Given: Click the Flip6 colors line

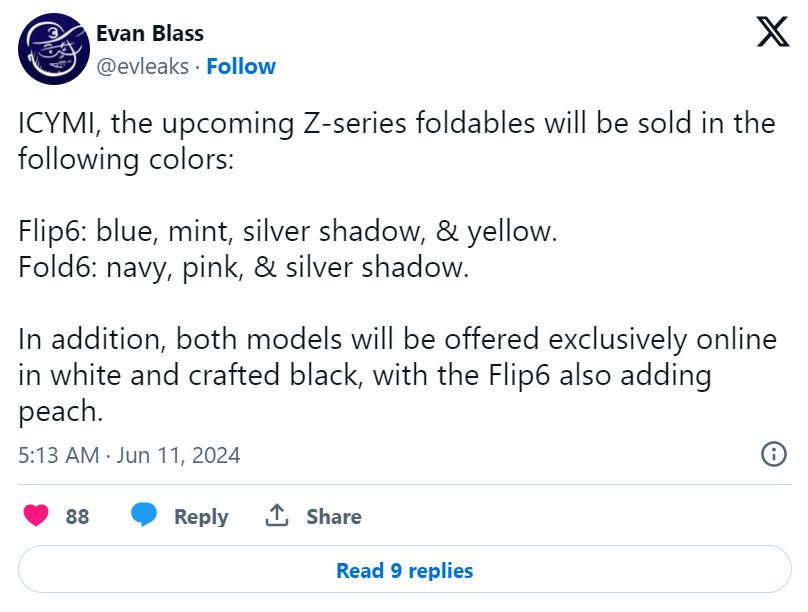Looking at the screenshot, I should pos(287,232).
